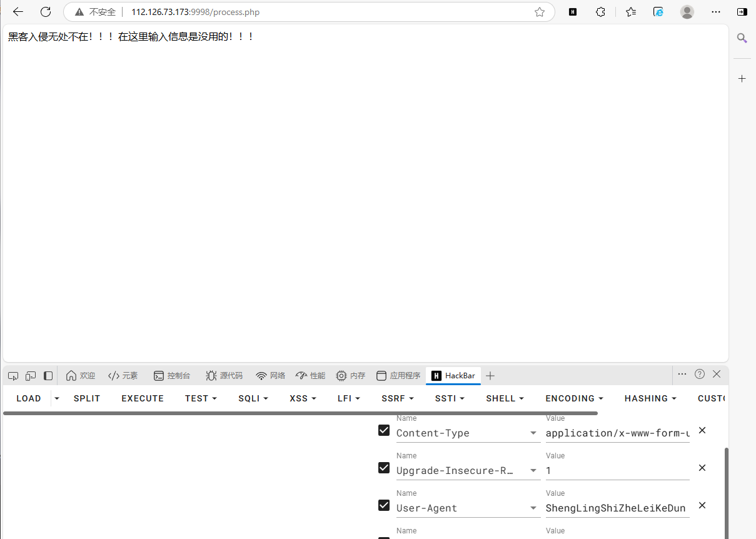Image resolution: width=756 pixels, height=539 pixels.
Task: Switch to the 源代码 DevTools tab
Action: coord(224,376)
